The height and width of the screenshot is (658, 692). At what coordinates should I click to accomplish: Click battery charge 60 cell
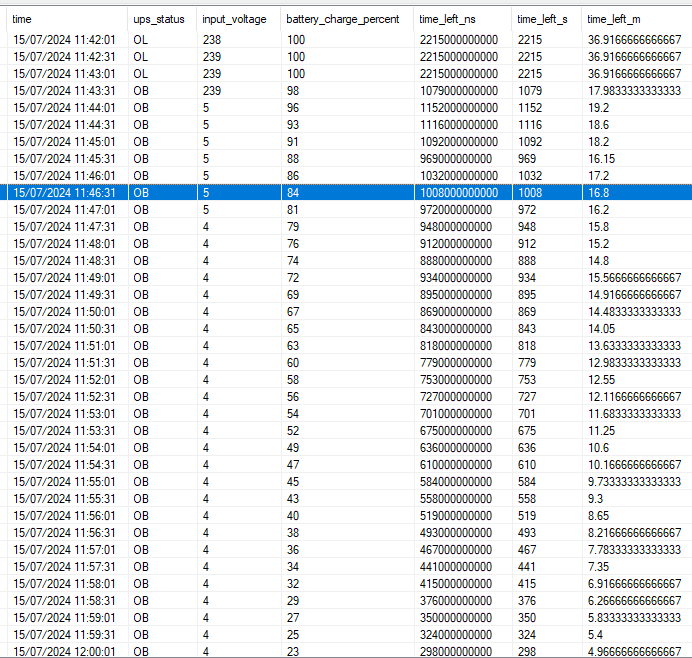(293, 363)
